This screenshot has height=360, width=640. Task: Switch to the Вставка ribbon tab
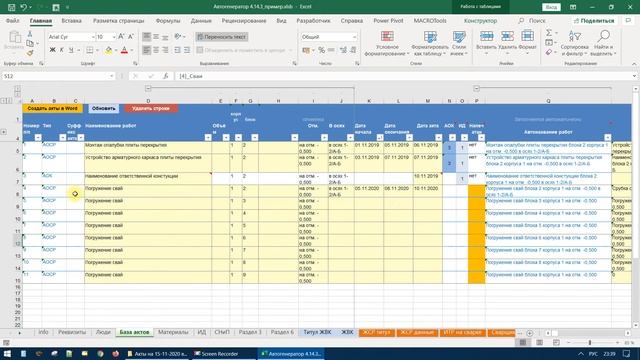point(71,20)
